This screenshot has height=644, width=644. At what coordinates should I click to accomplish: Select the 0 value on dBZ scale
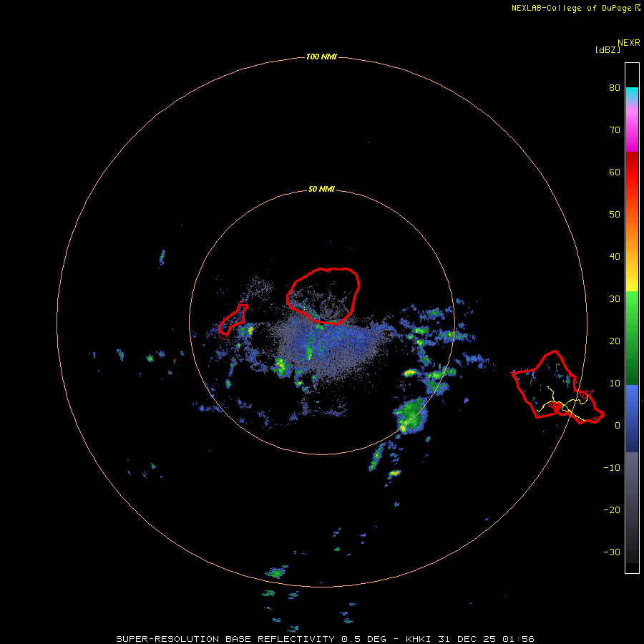point(618,426)
